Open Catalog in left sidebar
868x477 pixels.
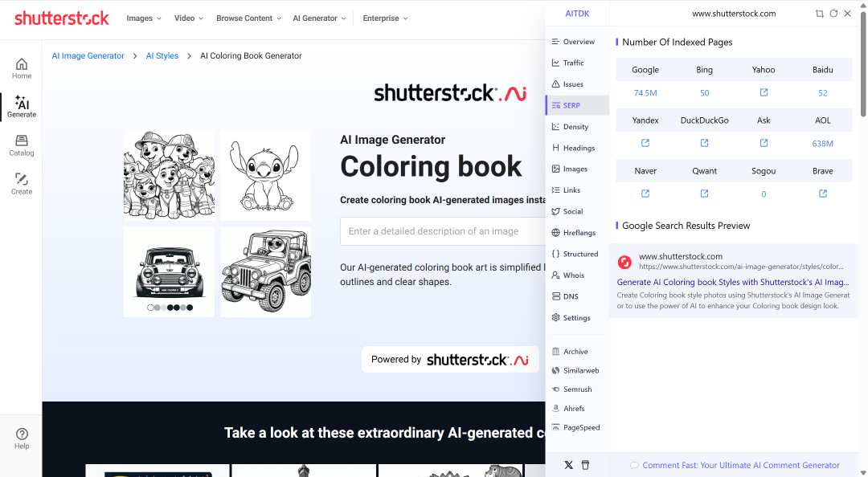(x=22, y=145)
